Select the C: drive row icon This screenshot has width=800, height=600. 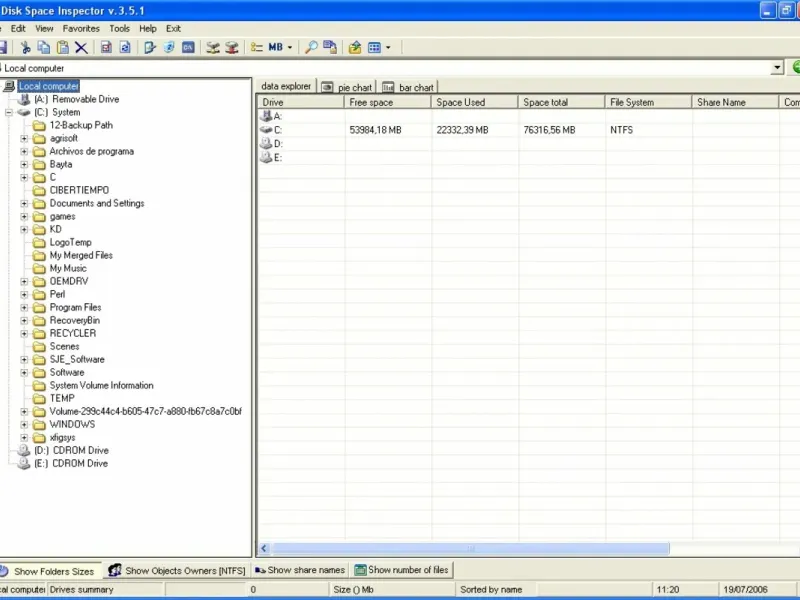[266, 130]
